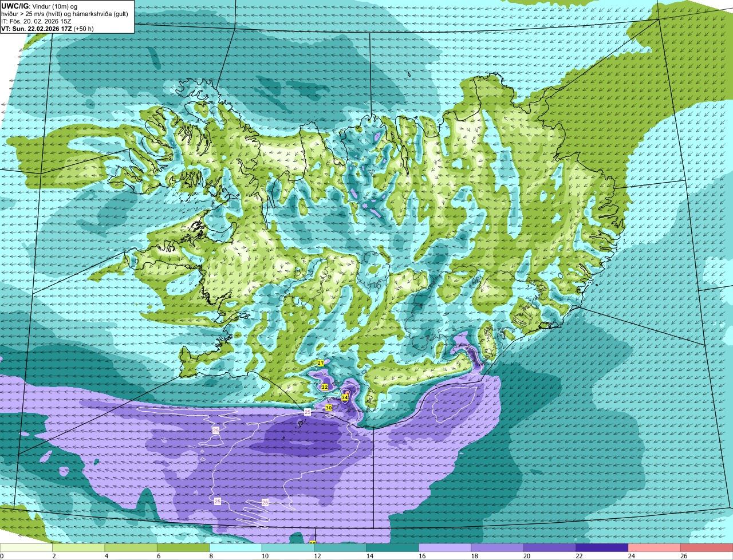733x560 pixels.
Task: Click the 4–6 m/s legend color swatch
Action: [x=131, y=548]
